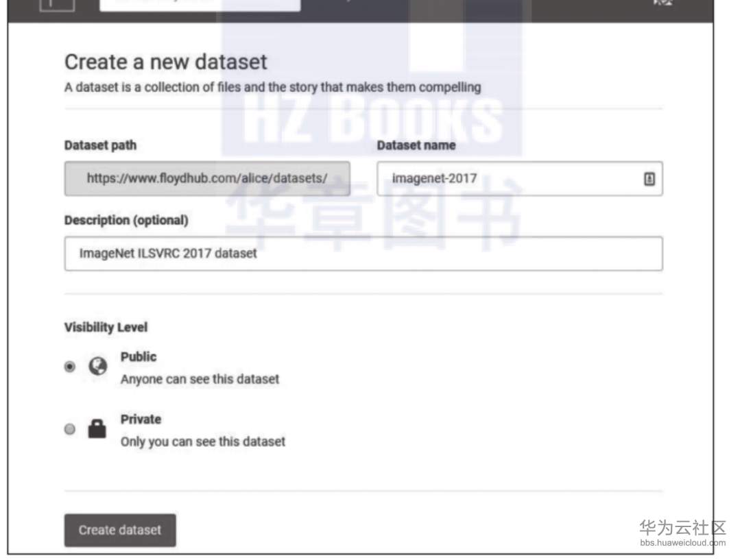
Task: Click the "Dataset path" label
Action: pyautogui.click(x=100, y=145)
